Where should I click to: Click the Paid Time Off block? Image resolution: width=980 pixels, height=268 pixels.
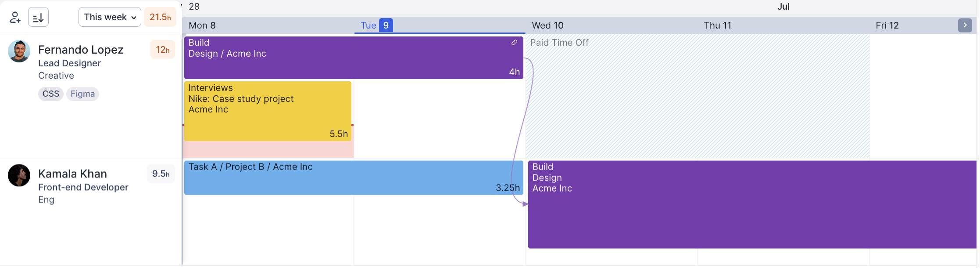(x=697, y=97)
